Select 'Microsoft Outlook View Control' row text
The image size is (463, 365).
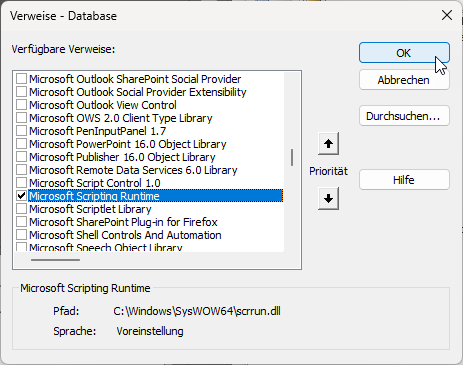tap(103, 105)
